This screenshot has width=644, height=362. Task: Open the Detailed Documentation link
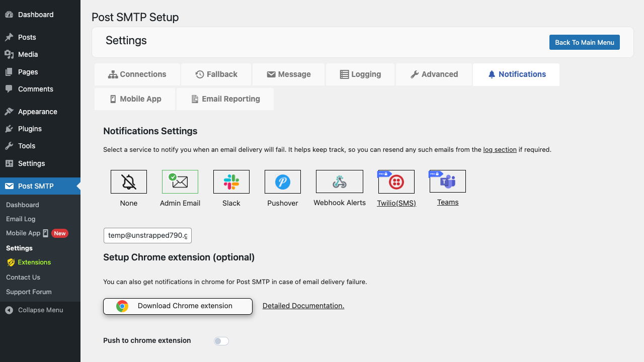coord(303,306)
